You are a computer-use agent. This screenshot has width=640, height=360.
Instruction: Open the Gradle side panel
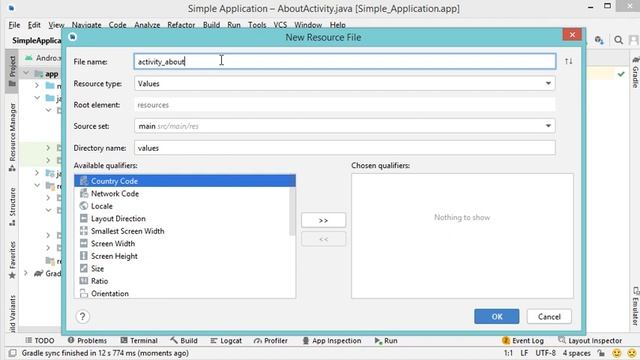635,72
